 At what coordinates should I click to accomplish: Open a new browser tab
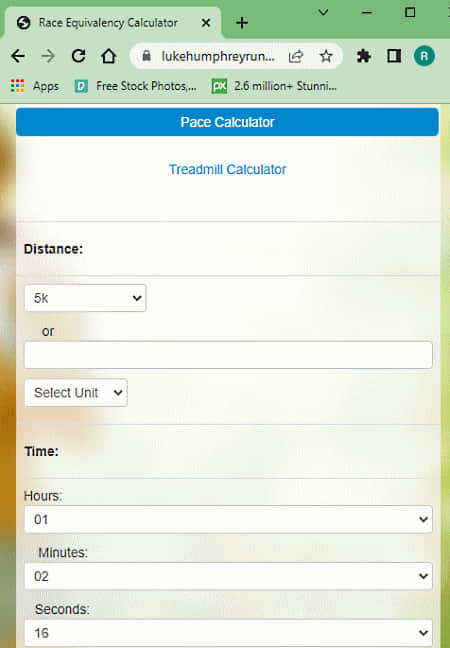(242, 23)
